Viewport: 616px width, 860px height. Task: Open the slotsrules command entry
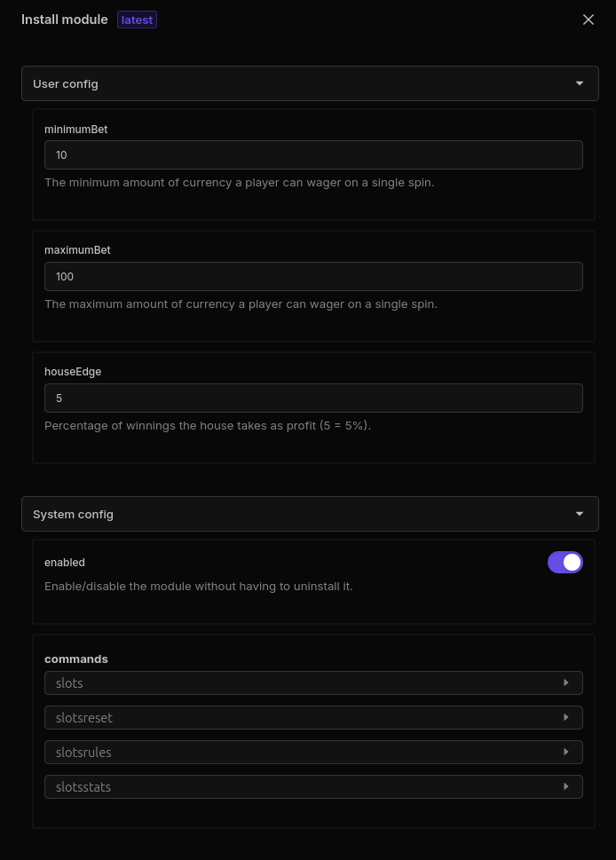(x=313, y=752)
